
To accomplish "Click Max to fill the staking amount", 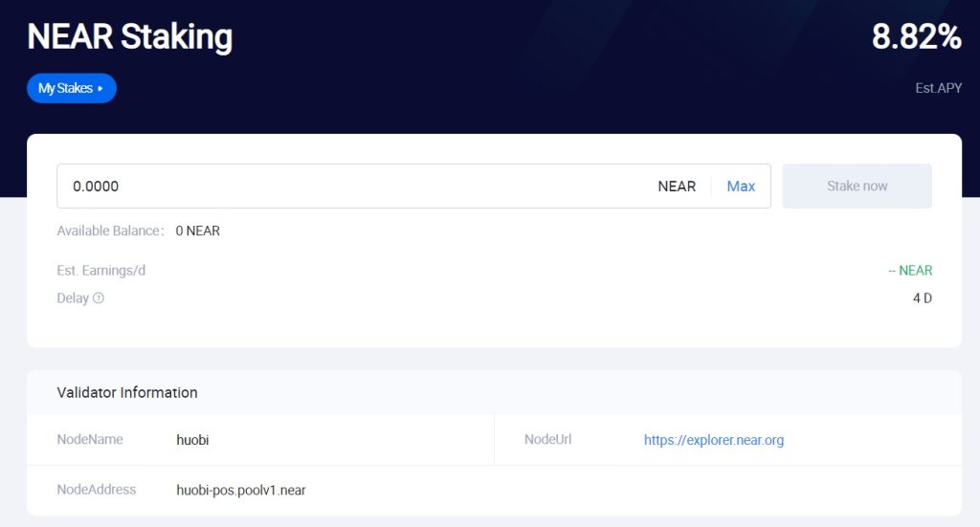I will (x=741, y=187).
